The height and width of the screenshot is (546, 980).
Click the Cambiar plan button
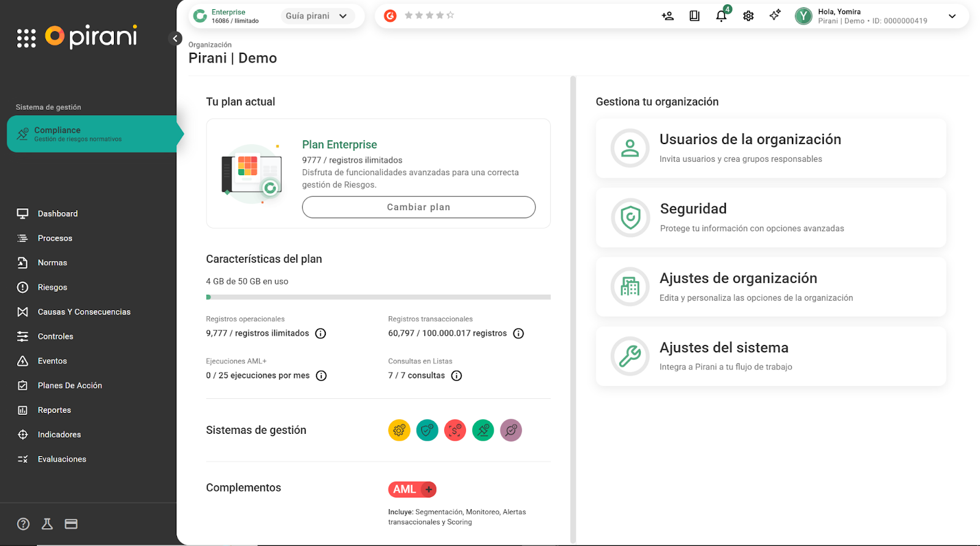pos(418,207)
